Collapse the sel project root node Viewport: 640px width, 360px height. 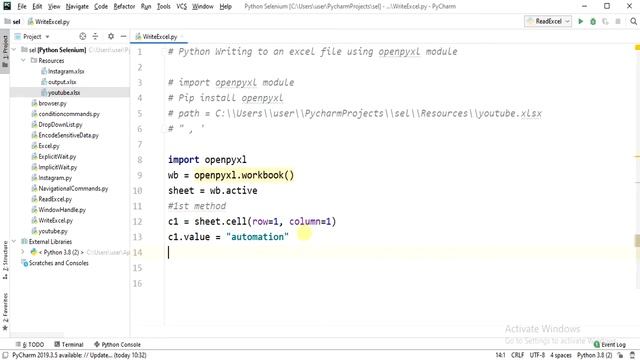coord(15,50)
